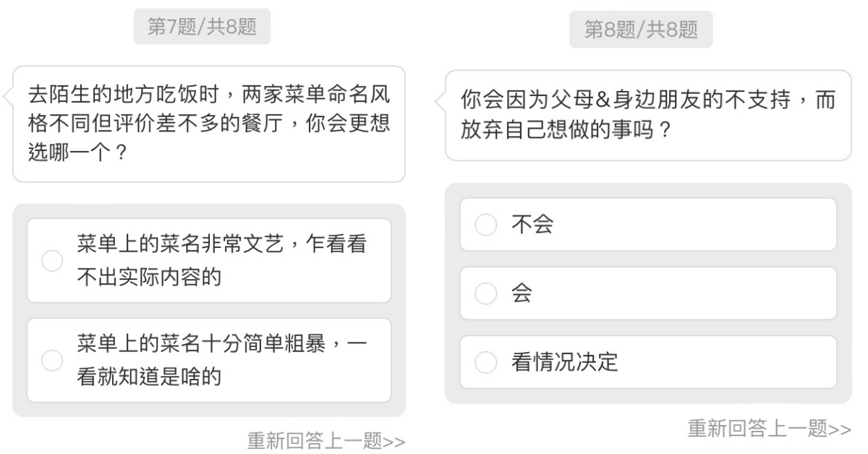Click the restaurant menu question bubble
This screenshot has width=868, height=454.
pos(208,124)
